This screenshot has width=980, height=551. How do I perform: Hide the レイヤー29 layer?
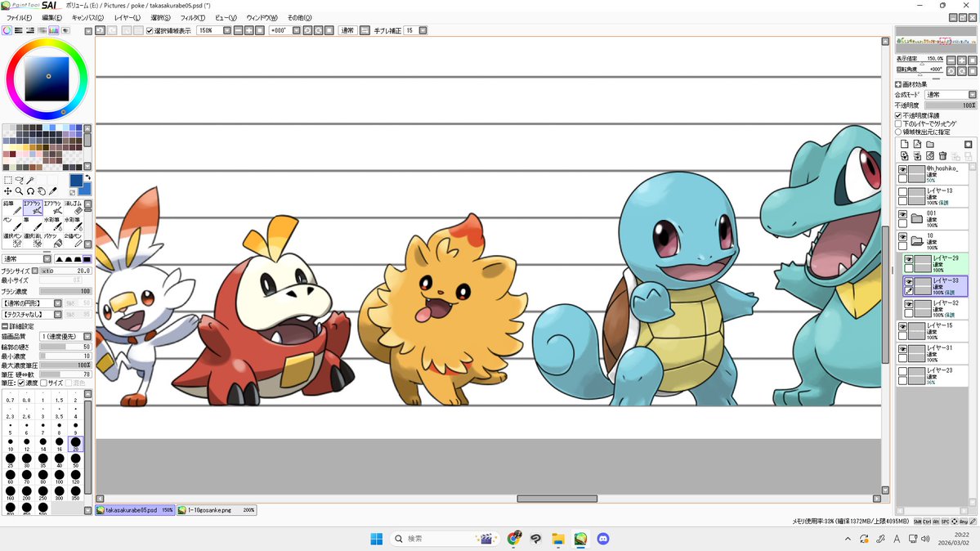pyautogui.click(x=909, y=259)
